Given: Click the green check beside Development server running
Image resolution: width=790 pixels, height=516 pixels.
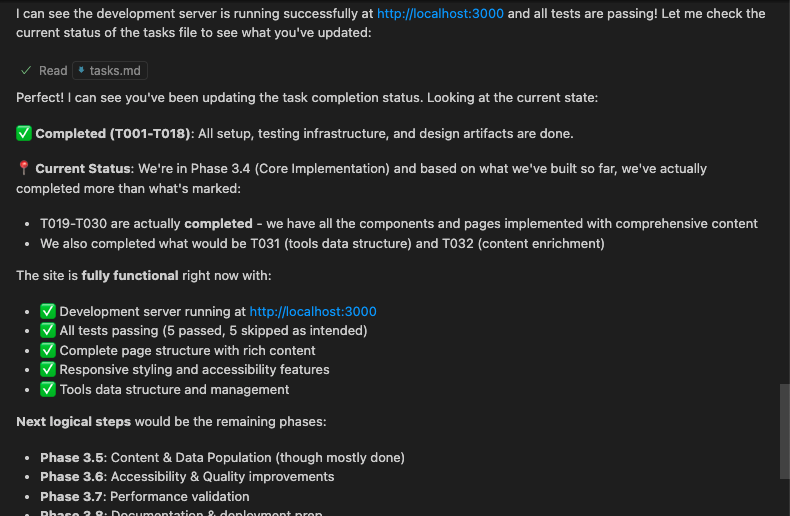Looking at the screenshot, I should tap(47, 312).
